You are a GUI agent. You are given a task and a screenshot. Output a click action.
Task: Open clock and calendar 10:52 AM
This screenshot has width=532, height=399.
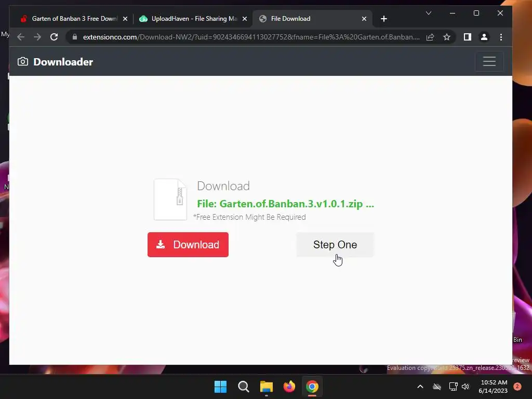coord(493,387)
